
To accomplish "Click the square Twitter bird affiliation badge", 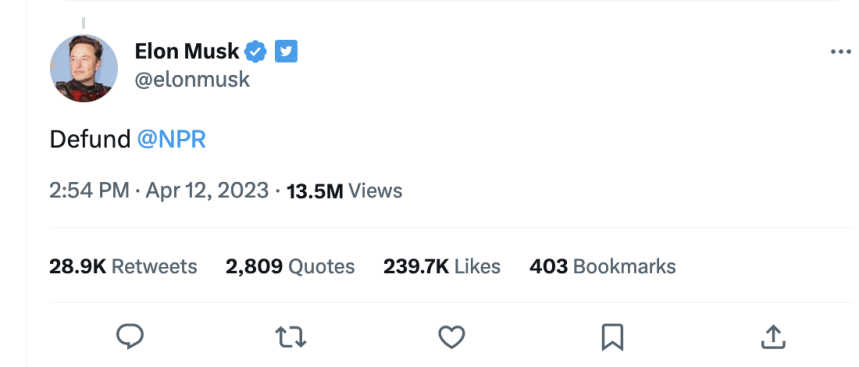I will click(x=286, y=51).
